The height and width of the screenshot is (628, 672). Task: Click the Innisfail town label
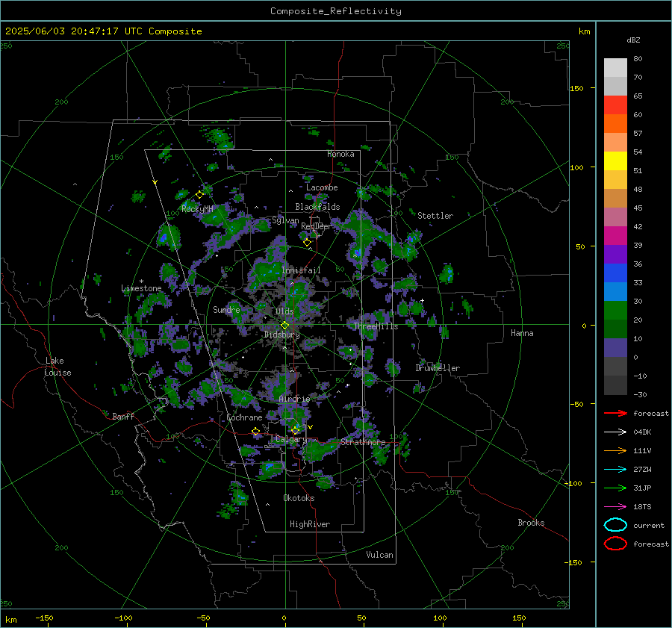coord(301,270)
